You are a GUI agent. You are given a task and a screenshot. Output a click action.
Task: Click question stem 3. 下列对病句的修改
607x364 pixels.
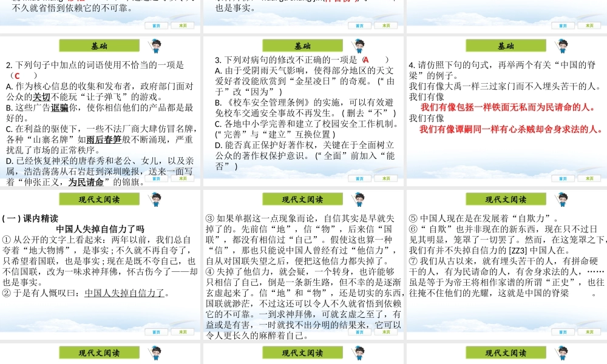pyautogui.click(x=302, y=60)
